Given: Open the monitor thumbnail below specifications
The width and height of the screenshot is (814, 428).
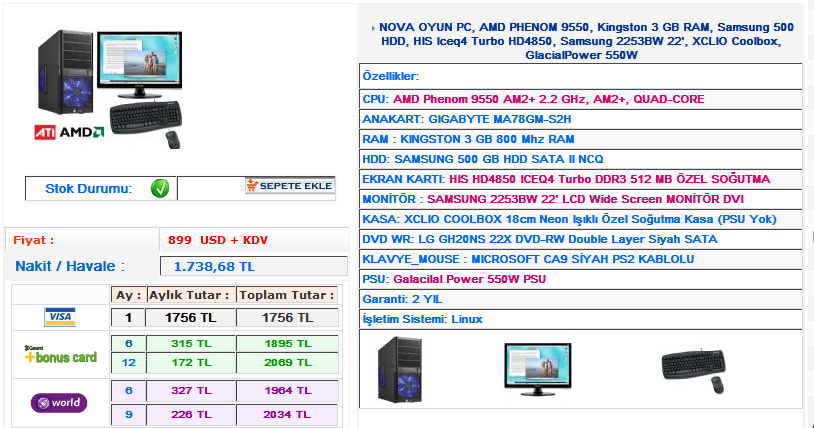Looking at the screenshot, I should (538, 368).
